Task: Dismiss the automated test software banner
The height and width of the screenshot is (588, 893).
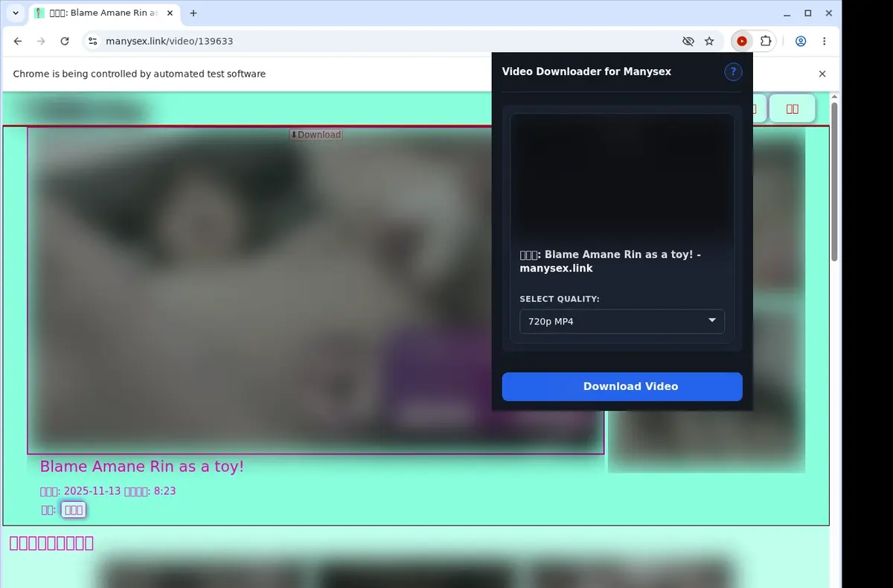Action: [822, 74]
